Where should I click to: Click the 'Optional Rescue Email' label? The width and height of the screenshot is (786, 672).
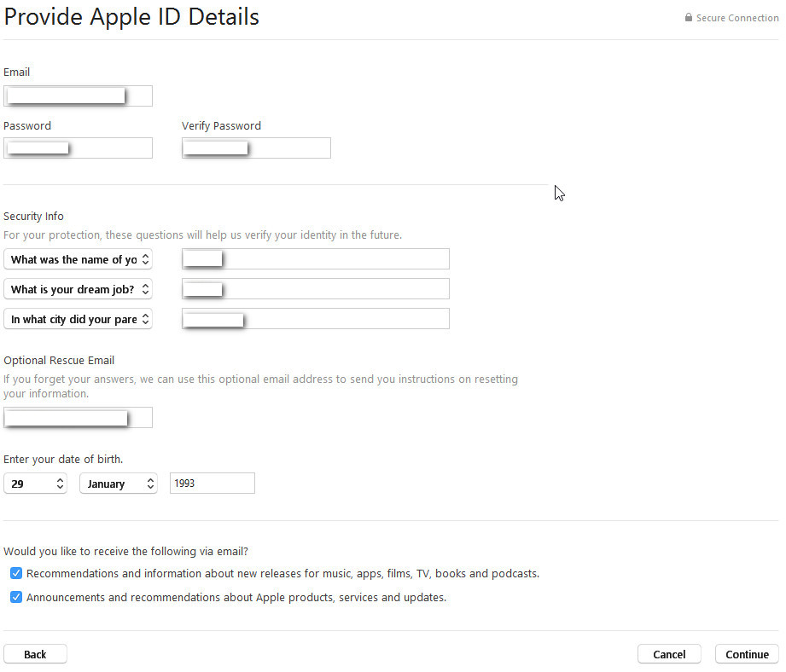[x=59, y=361]
